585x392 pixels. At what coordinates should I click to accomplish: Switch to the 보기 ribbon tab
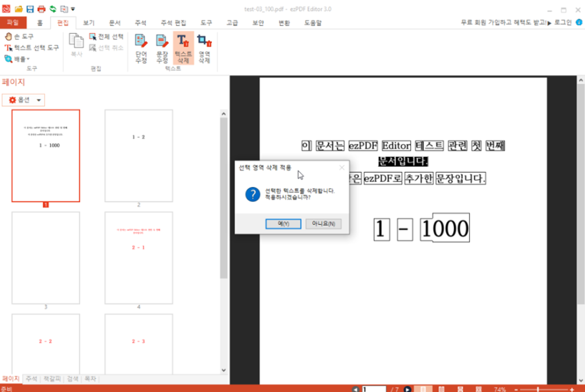(x=88, y=23)
